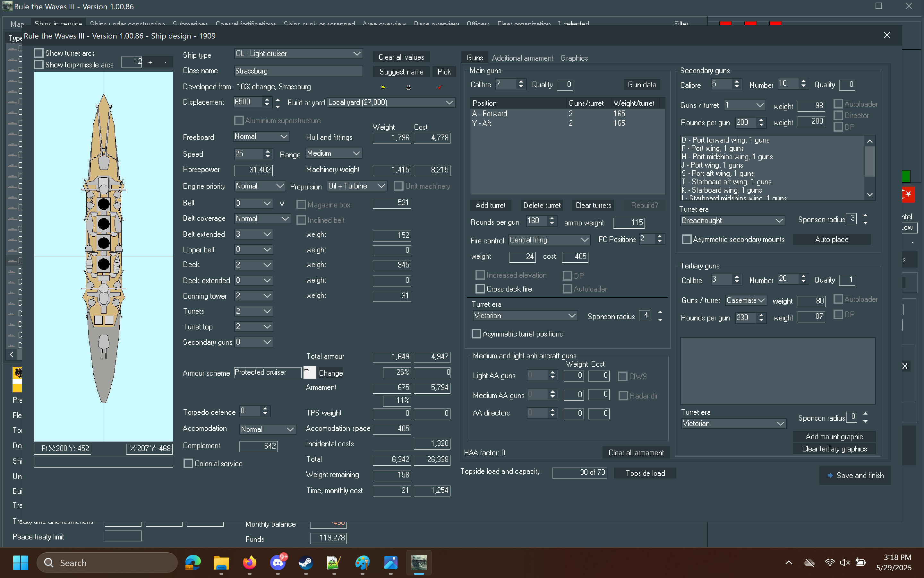924x578 pixels.
Task: Toggle Asymmetric turret positions checkbox
Action: pyautogui.click(x=476, y=334)
